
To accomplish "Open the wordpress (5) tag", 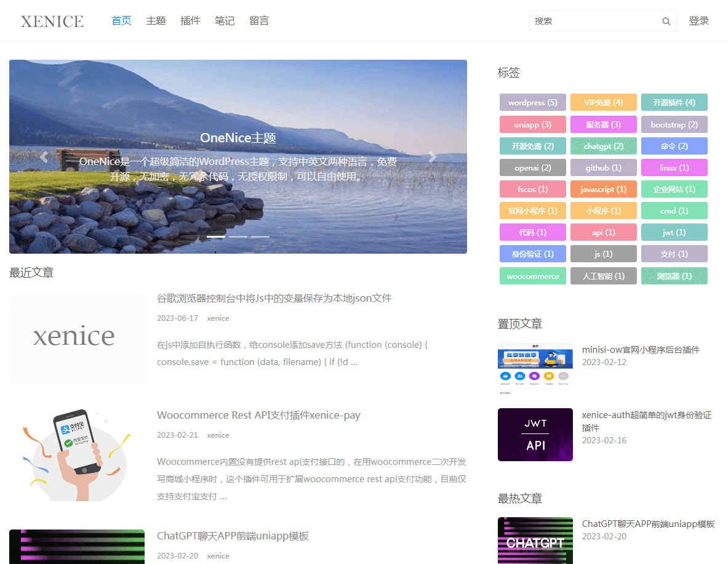I will (532, 102).
